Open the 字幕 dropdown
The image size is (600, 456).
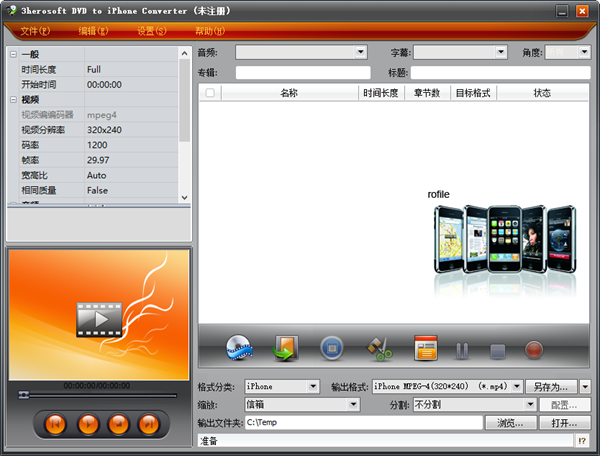tap(501, 52)
